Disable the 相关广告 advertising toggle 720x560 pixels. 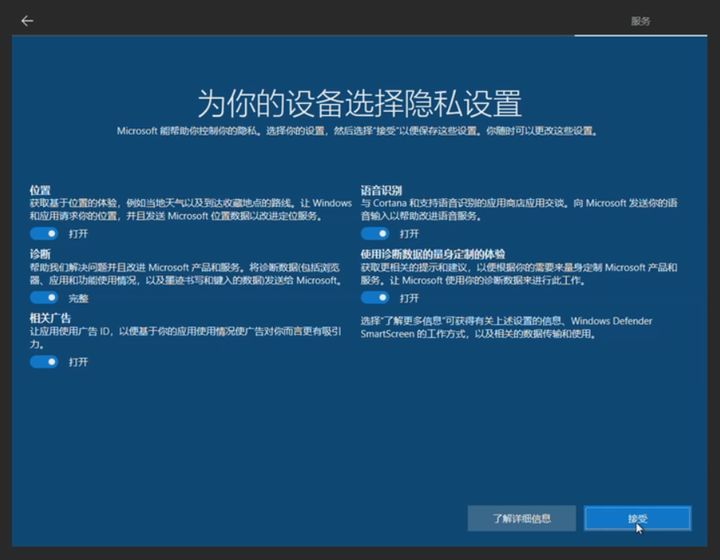click(x=44, y=362)
